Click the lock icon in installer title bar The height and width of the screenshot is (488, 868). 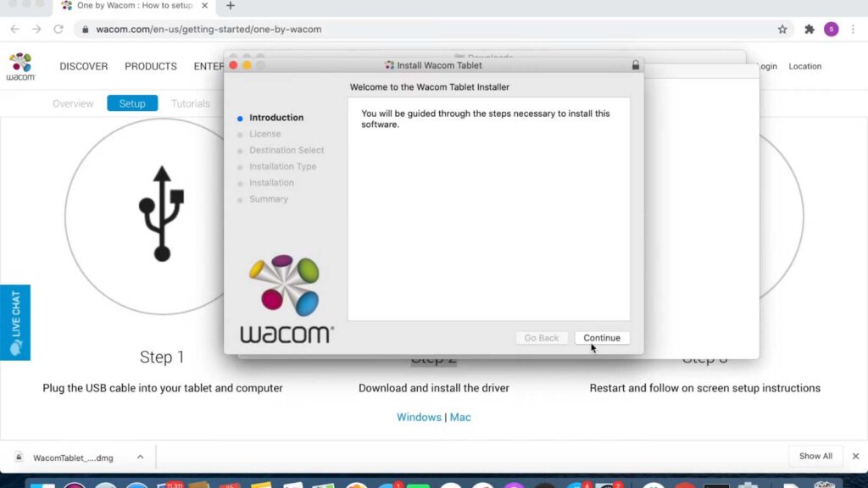(636, 65)
